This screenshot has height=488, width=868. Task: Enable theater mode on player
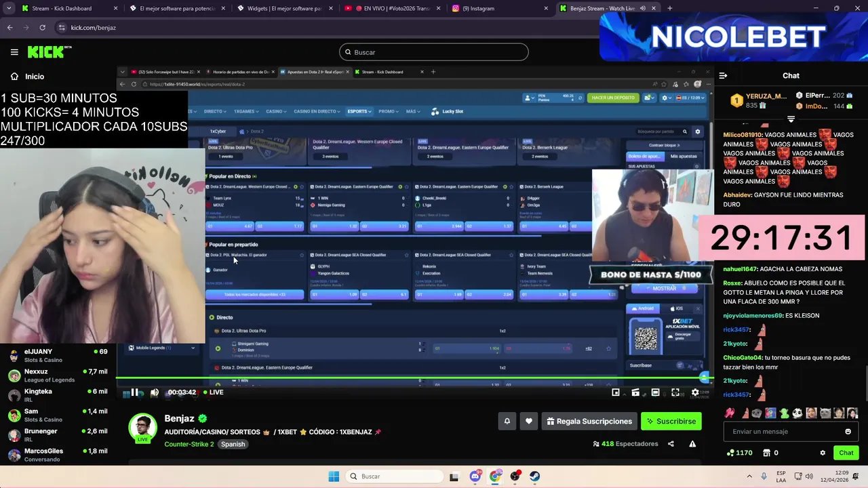655,392
